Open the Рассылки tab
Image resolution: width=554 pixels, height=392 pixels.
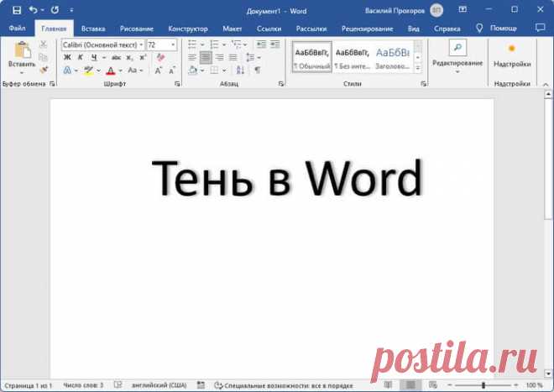[x=311, y=29]
